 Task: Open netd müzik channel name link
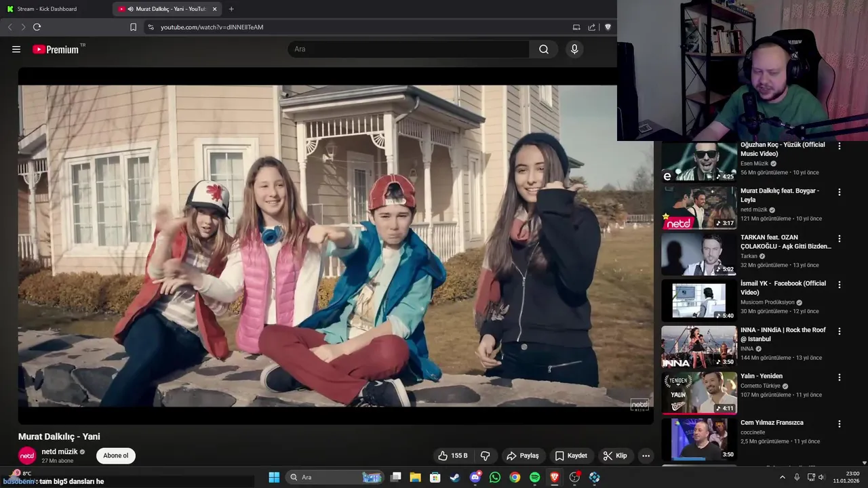[x=60, y=451]
